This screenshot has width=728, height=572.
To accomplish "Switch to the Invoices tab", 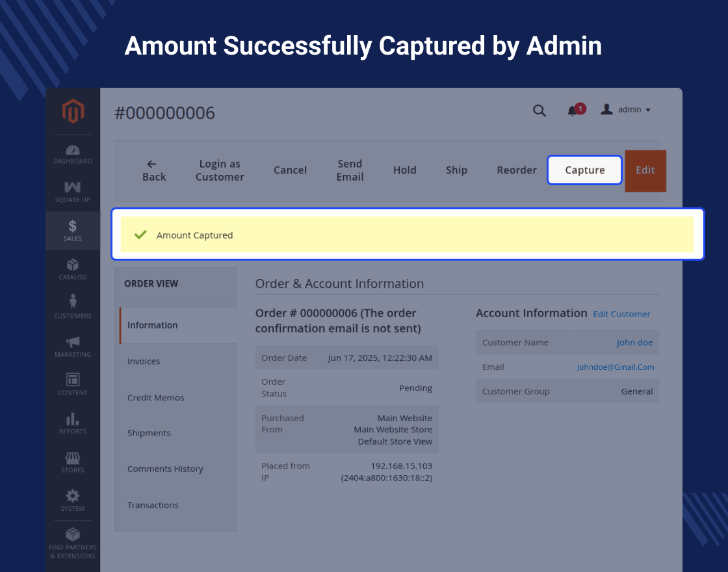I will [144, 361].
